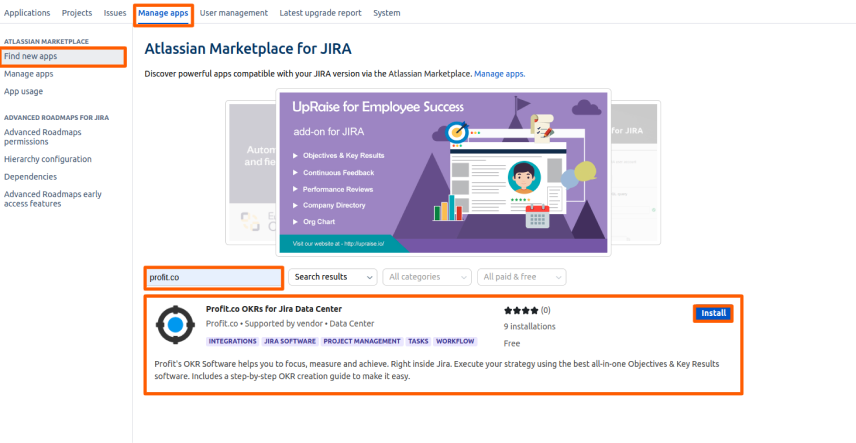Click the PROJECT MANAGEMENT category tag
This screenshot has width=856, height=443.
click(362, 341)
